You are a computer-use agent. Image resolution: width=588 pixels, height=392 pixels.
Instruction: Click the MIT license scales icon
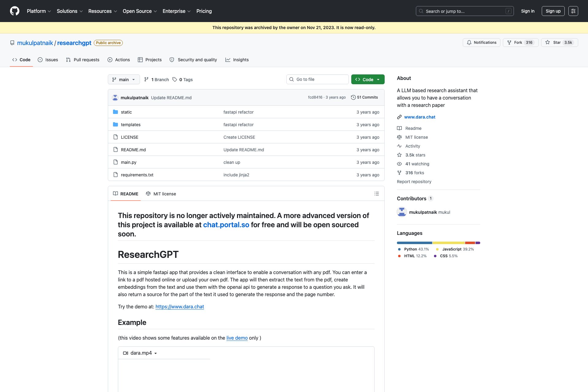399,137
